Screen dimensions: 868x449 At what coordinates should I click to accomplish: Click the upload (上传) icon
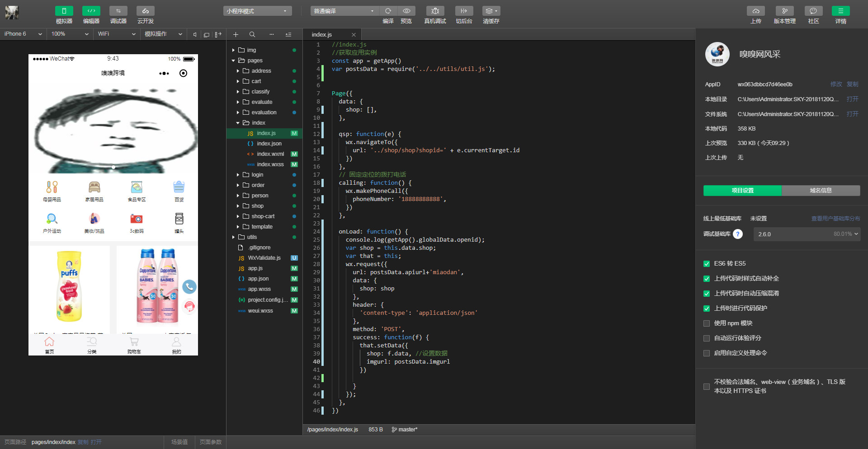coord(755,11)
